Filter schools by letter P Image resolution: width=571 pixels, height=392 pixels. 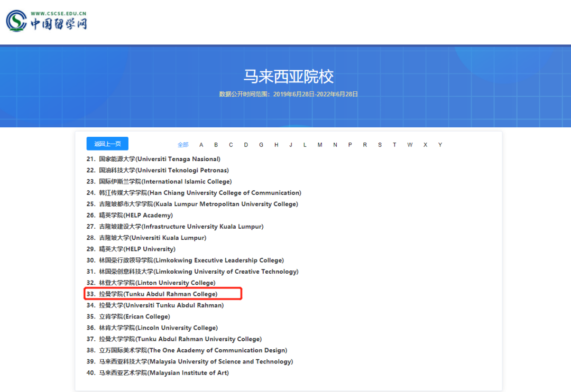(350, 145)
